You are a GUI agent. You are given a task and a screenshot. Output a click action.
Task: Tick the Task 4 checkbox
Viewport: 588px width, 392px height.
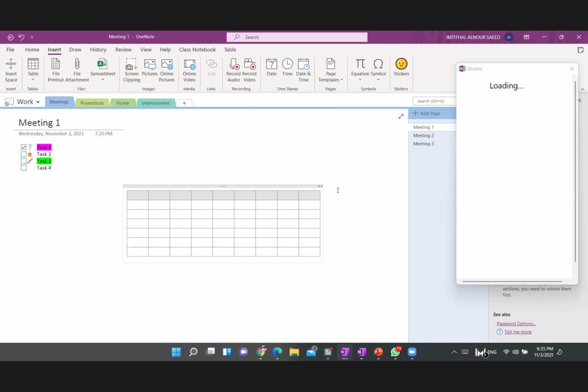click(x=24, y=168)
